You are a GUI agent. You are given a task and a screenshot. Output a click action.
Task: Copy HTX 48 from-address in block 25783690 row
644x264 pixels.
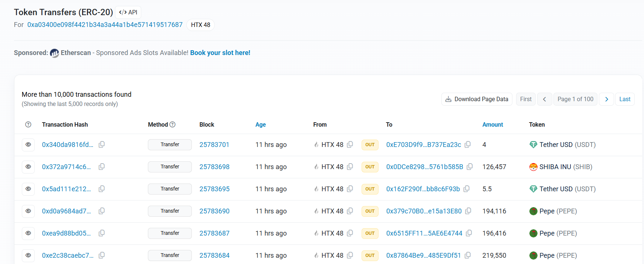[x=350, y=211]
